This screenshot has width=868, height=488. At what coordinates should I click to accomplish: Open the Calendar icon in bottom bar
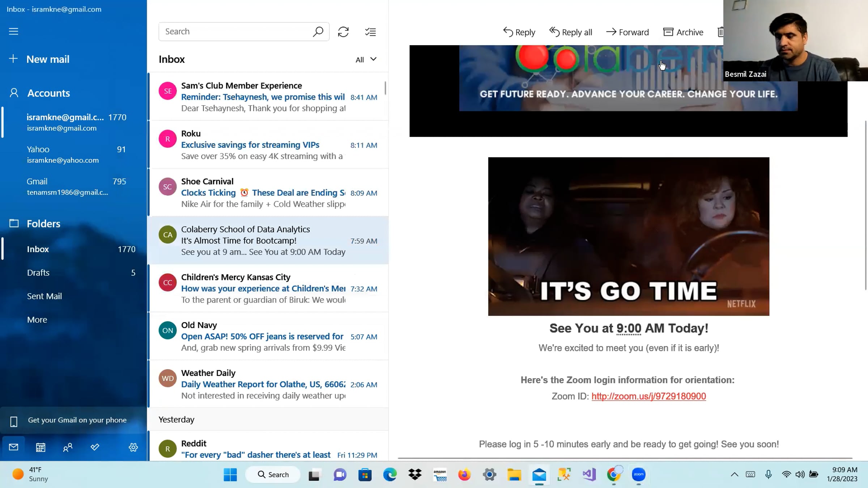pos(41,448)
